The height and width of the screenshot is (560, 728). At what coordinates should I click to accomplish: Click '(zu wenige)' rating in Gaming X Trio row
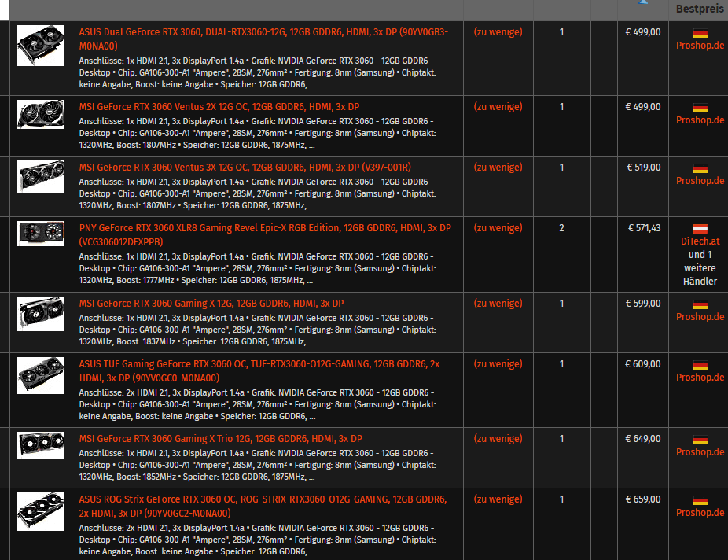pos(498,439)
